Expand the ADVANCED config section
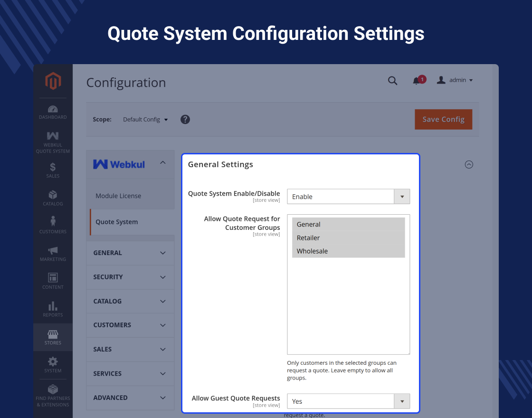This screenshot has height=418, width=532. (130, 398)
